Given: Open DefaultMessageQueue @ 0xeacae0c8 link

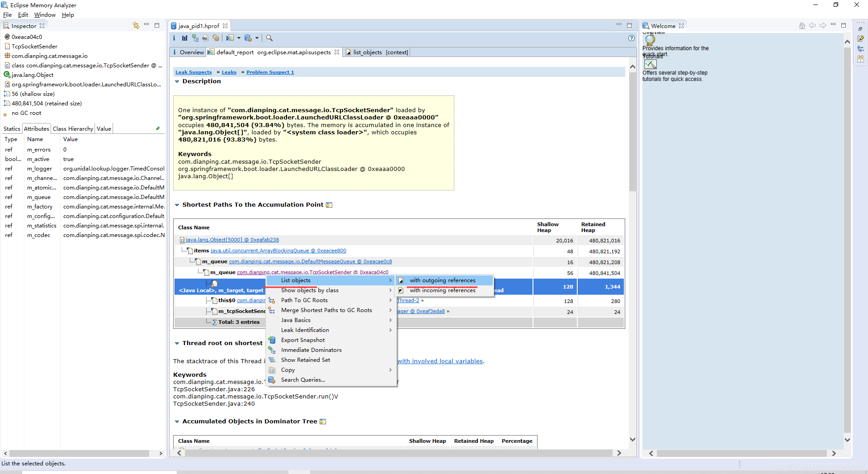Looking at the screenshot, I should point(311,261).
